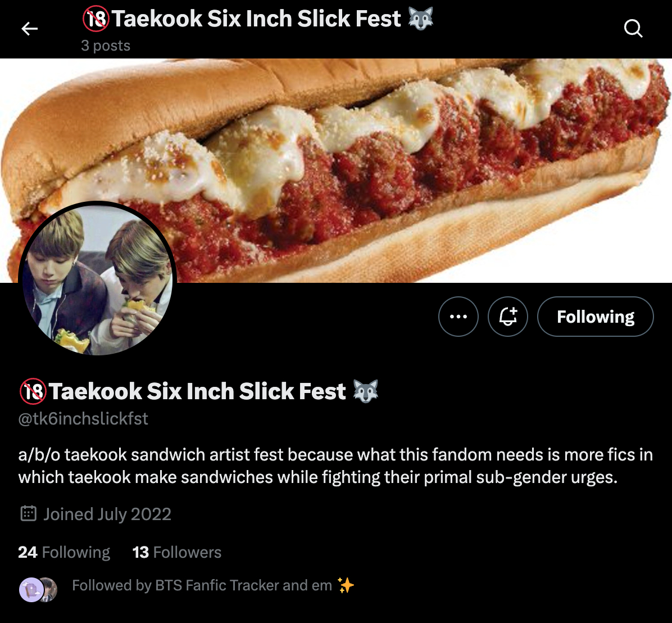Viewport: 672px width, 623px height.
Task: Turn on post notifications with the bell icon
Action: tap(508, 317)
